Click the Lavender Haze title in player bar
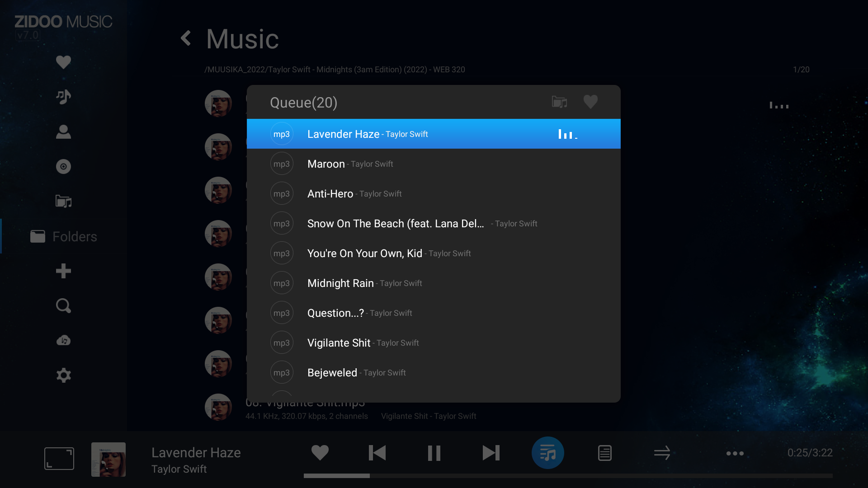 click(196, 452)
